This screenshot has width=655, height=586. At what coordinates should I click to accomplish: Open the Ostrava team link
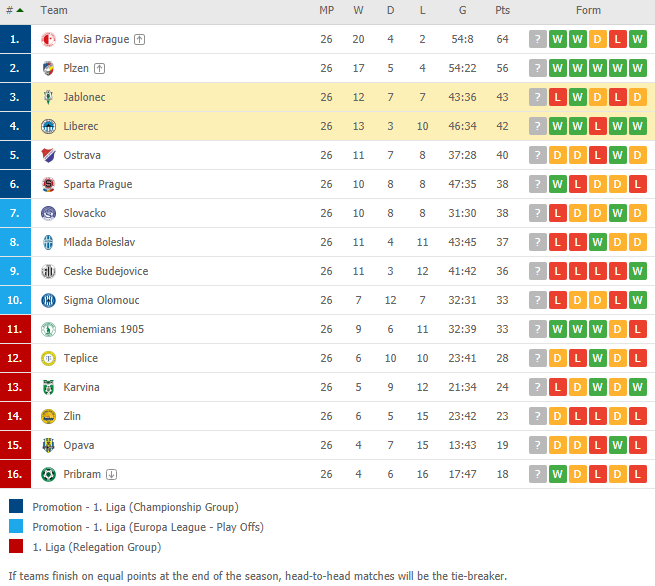[x=82, y=155]
